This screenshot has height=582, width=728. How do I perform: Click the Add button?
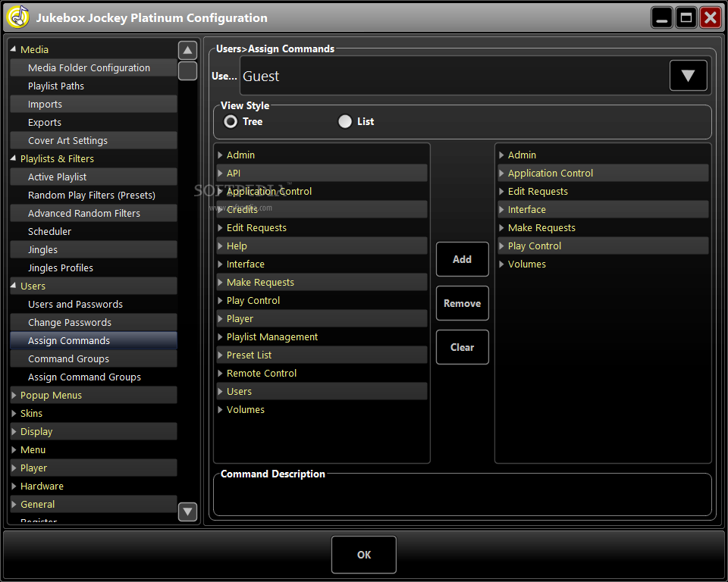[462, 259]
